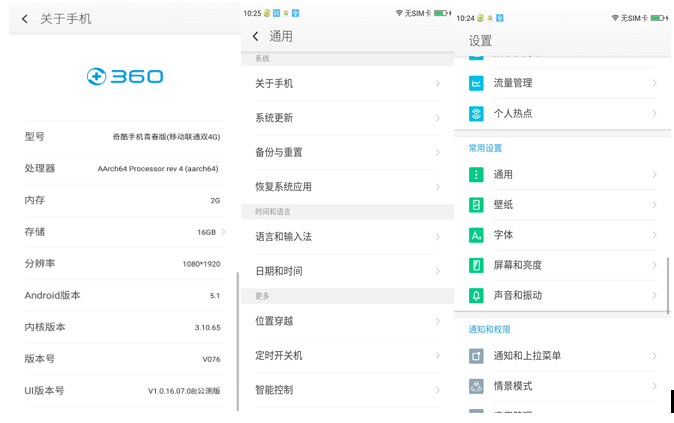
Task: Tap battery icon in 通用 status bar
Action: [442, 13]
